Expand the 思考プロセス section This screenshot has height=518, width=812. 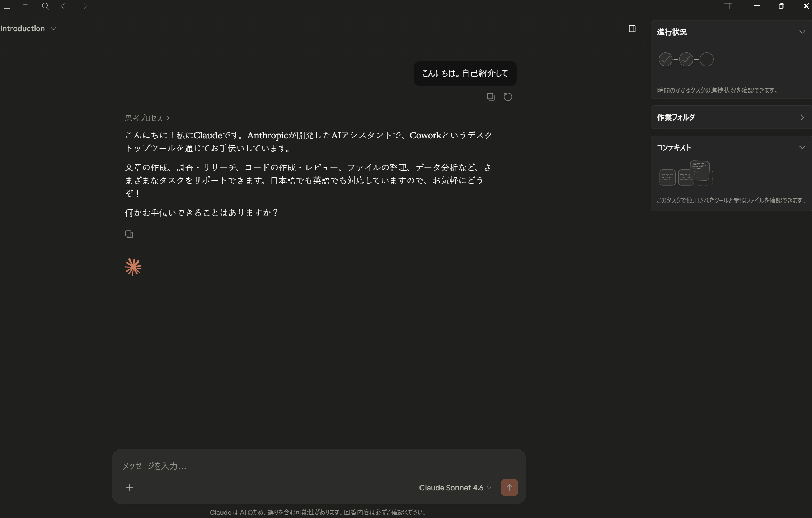tap(147, 118)
